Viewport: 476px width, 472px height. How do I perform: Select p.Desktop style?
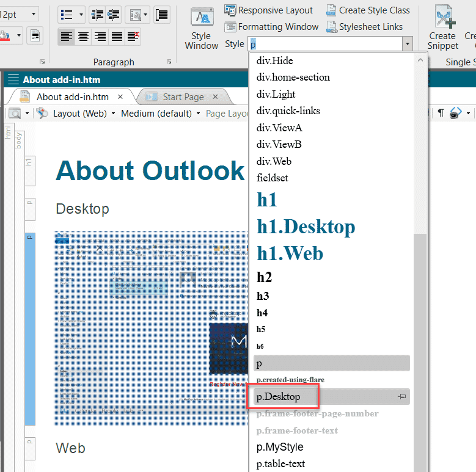[x=332, y=397]
